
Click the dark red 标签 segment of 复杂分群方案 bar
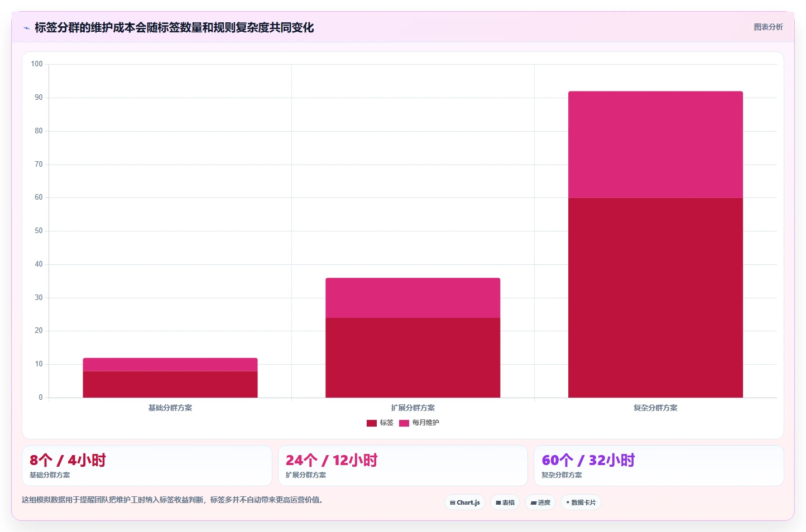655,298
